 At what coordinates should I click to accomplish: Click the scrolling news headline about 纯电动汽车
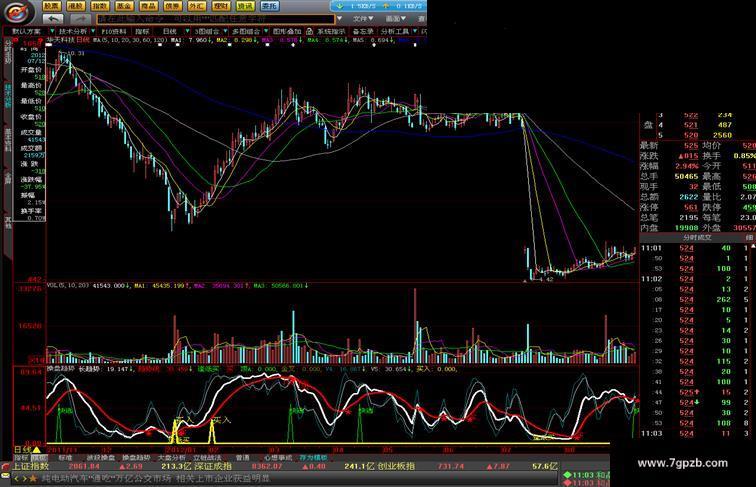coord(156,479)
